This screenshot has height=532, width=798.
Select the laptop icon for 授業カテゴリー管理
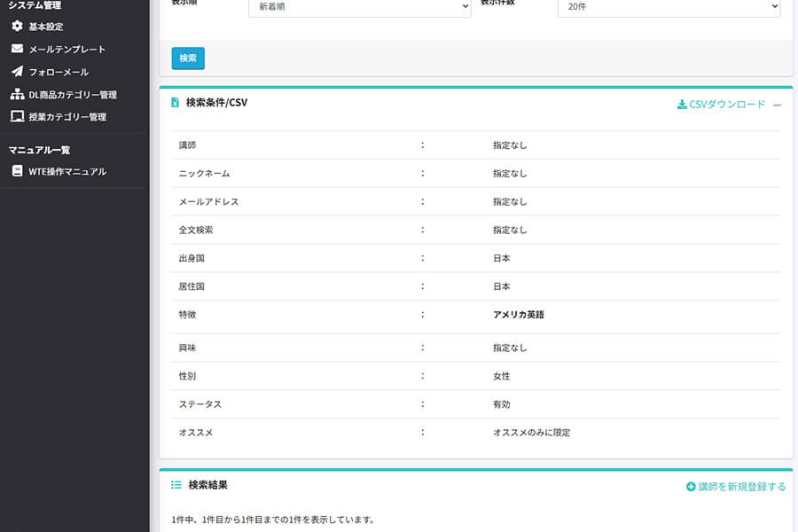click(15, 116)
